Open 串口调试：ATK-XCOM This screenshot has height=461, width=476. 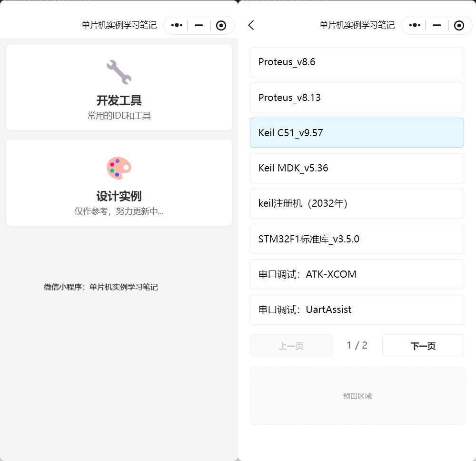click(357, 274)
